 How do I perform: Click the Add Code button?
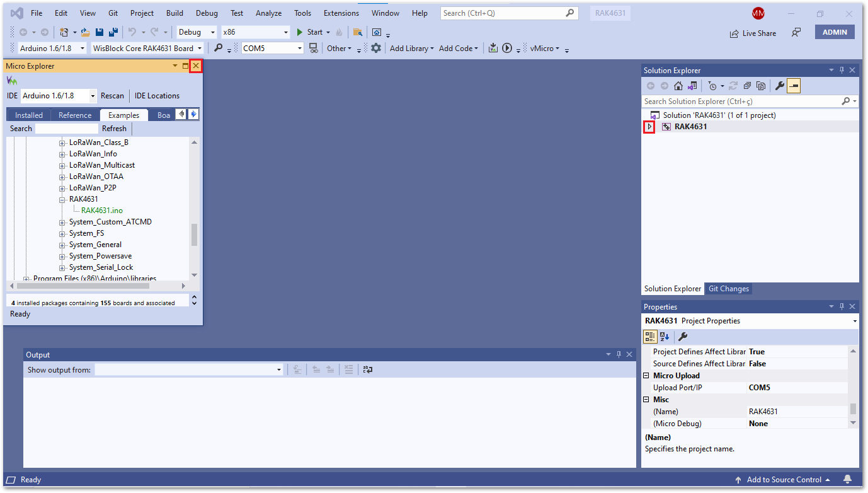459,49
